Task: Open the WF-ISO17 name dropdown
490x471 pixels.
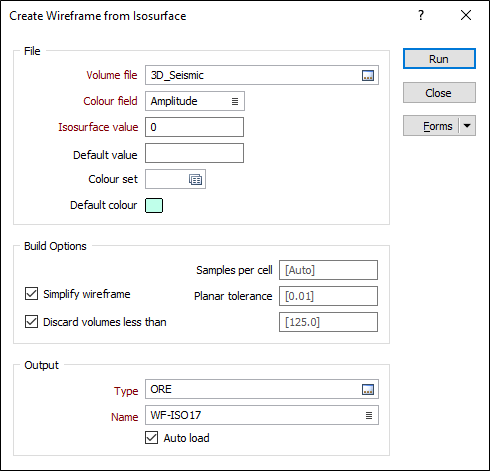Action: [262, 415]
